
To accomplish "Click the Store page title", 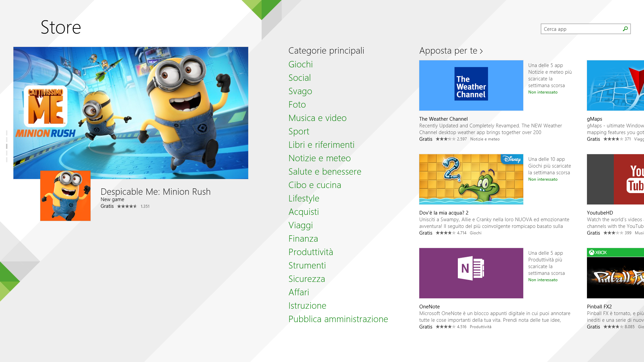I will click(61, 27).
